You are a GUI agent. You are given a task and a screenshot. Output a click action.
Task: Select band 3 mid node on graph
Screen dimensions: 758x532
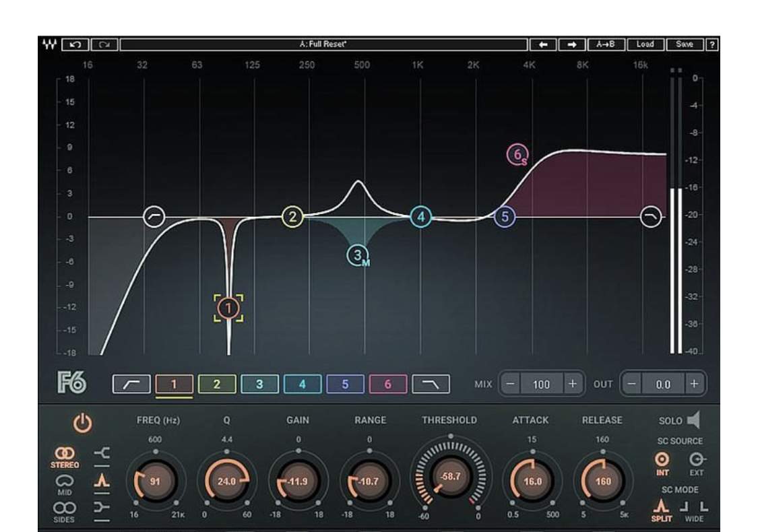tap(358, 256)
